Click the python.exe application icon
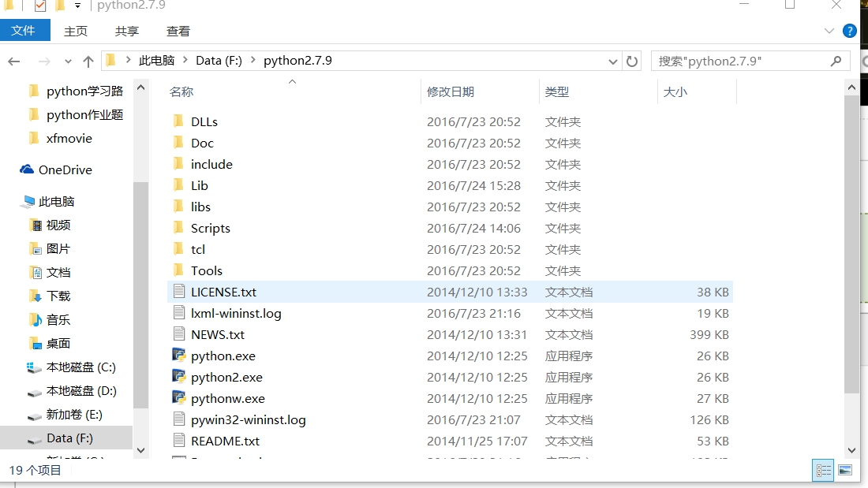 pos(179,356)
